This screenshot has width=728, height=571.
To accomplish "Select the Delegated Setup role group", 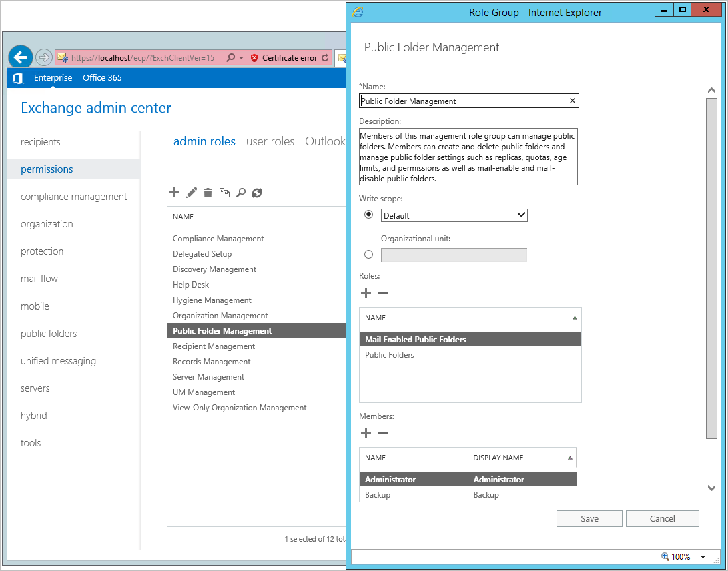I will [202, 254].
